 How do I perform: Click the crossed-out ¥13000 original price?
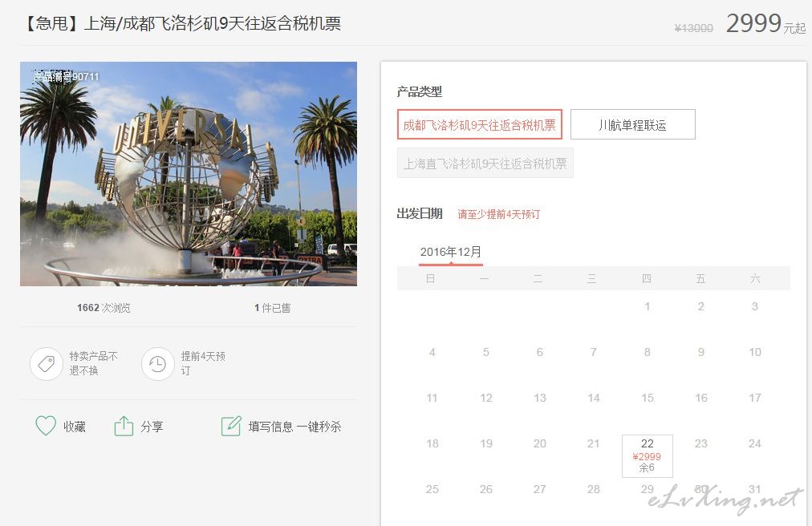[694, 29]
